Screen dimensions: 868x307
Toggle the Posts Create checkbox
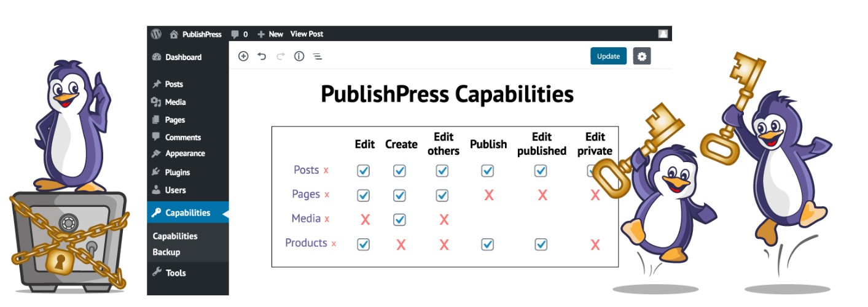400,171
